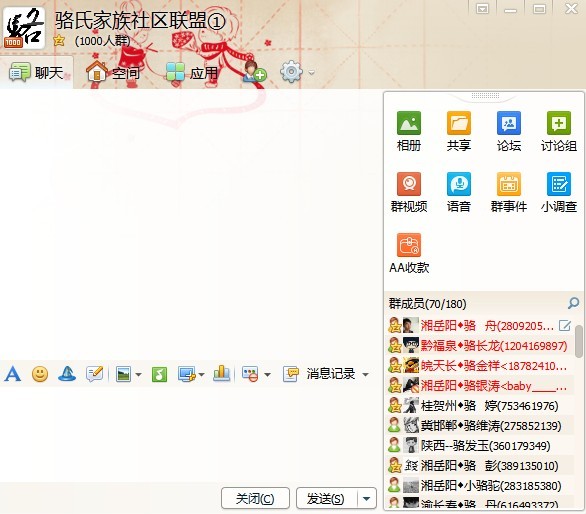Image resolution: width=586 pixels, height=514 pixels.
Task: Open the 小调查 survey app
Action: tap(559, 192)
